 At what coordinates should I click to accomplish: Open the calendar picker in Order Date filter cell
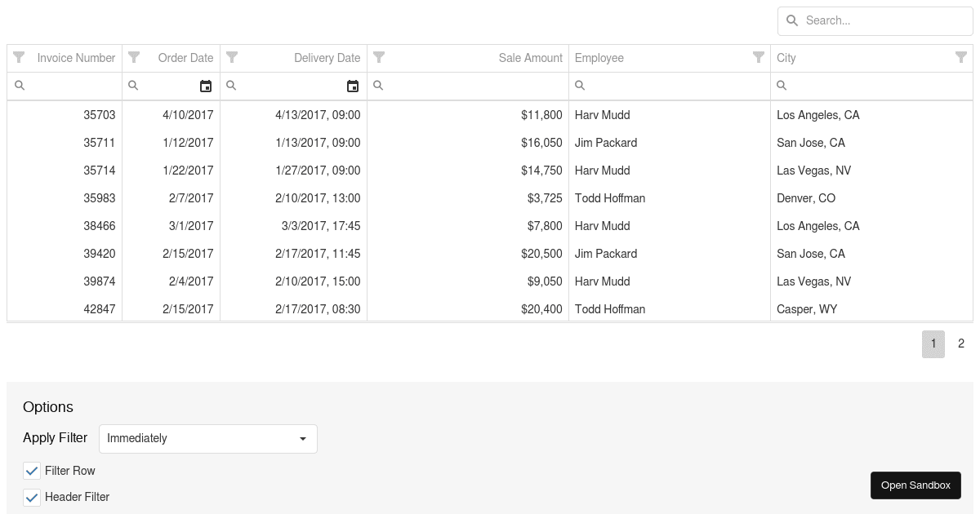pos(206,86)
